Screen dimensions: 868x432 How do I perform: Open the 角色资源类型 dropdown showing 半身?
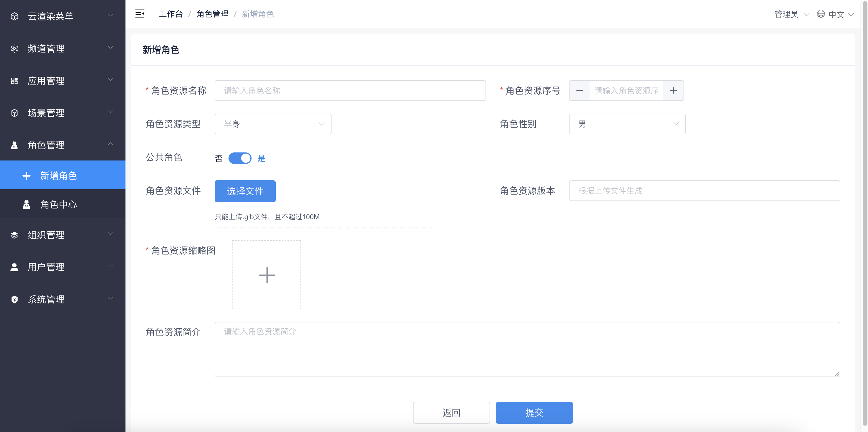click(273, 124)
